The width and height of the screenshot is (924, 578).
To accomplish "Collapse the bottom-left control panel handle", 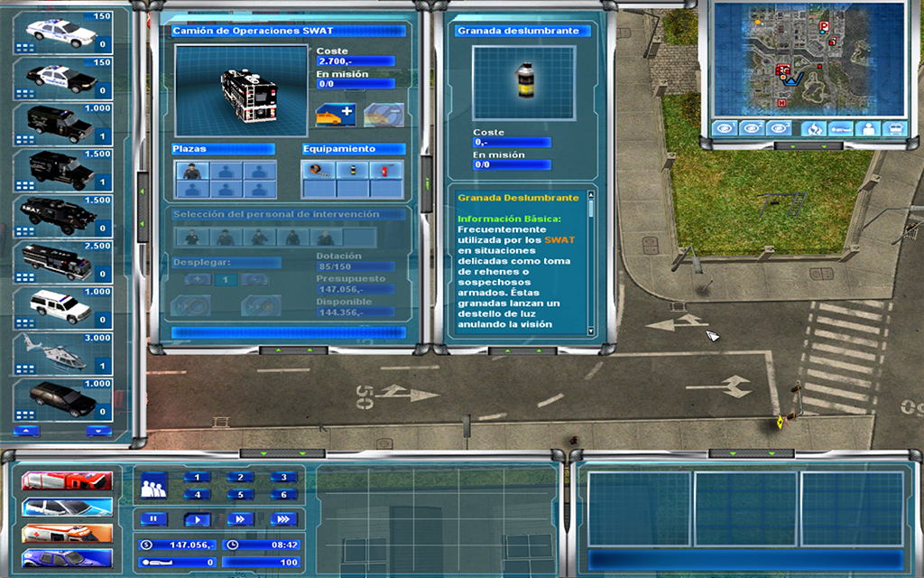I will (282, 453).
